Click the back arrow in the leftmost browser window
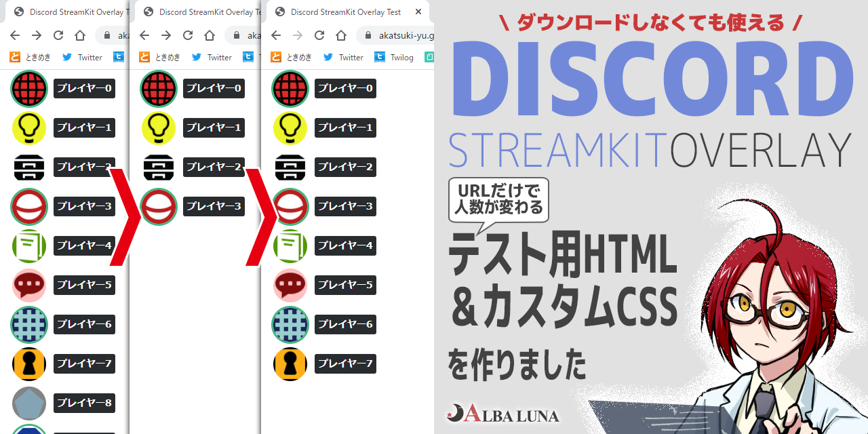 point(15,35)
